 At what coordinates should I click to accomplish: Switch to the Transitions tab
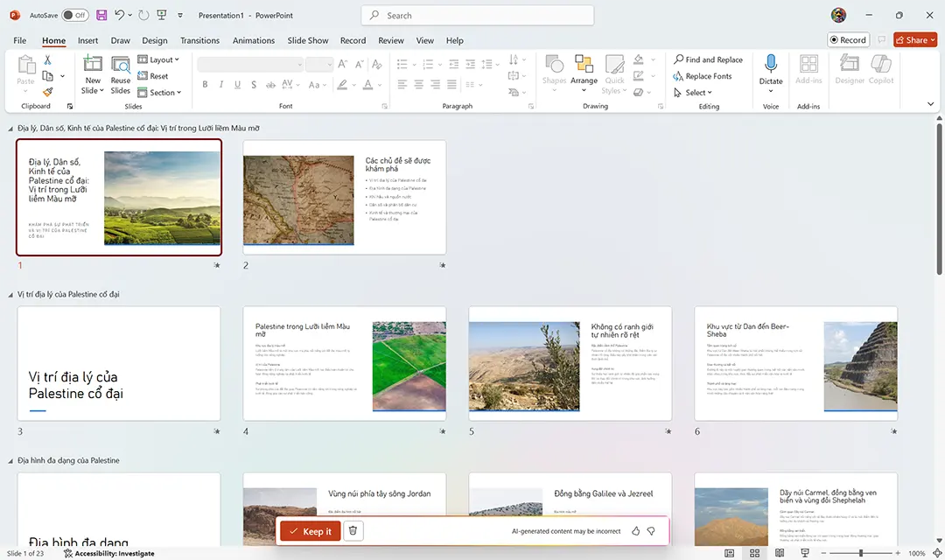(199, 40)
